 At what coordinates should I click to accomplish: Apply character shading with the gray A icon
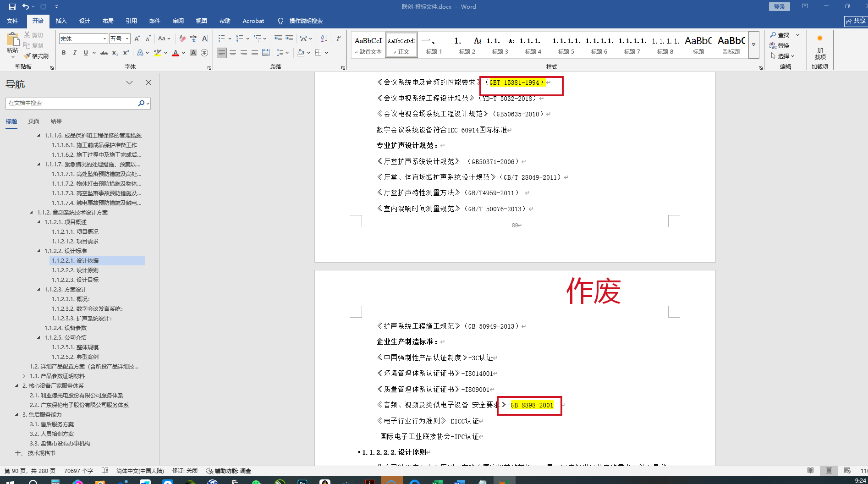[x=193, y=53]
